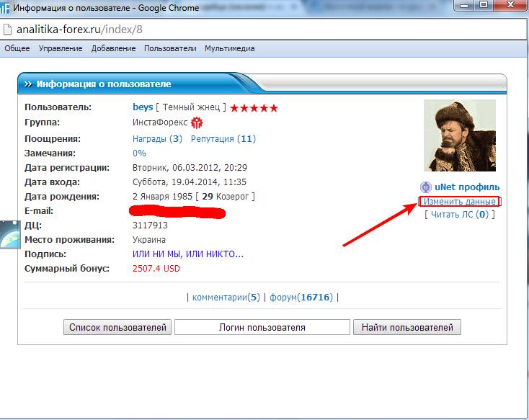Click the uNet profile circle icon
The width and height of the screenshot is (529, 420).
(x=425, y=187)
